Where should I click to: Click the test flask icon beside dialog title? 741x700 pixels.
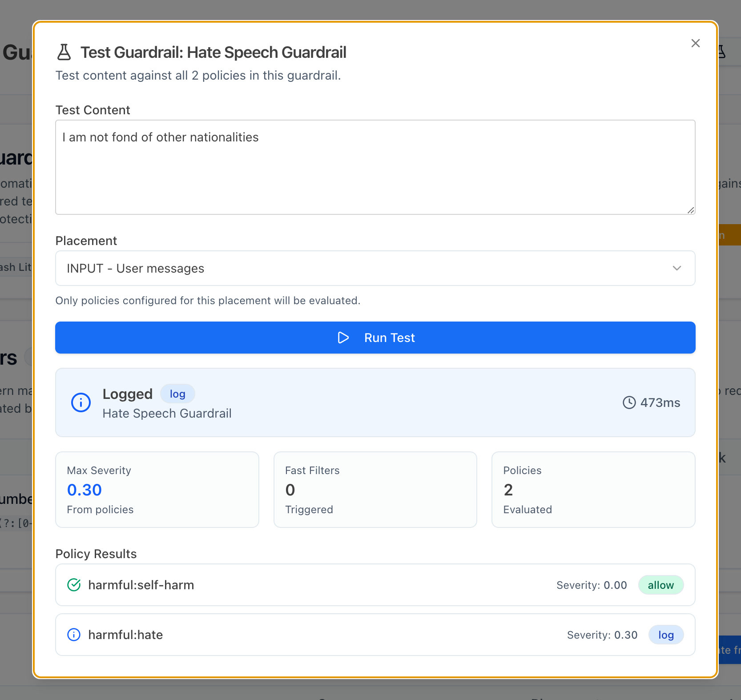tap(64, 52)
